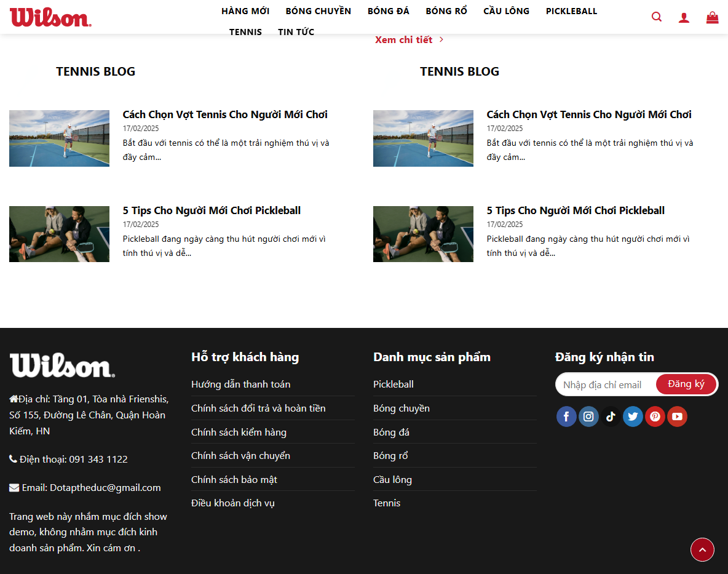Open the shopping cart icon
The image size is (728, 574).
712,17
